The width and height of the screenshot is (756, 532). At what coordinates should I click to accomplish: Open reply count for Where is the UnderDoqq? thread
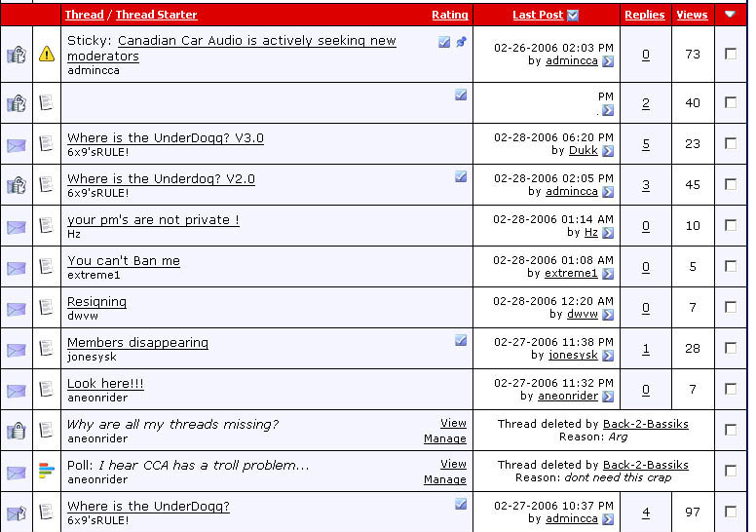click(645, 512)
